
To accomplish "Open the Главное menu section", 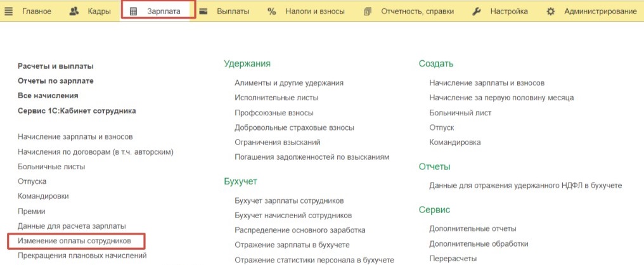I will pos(37,11).
